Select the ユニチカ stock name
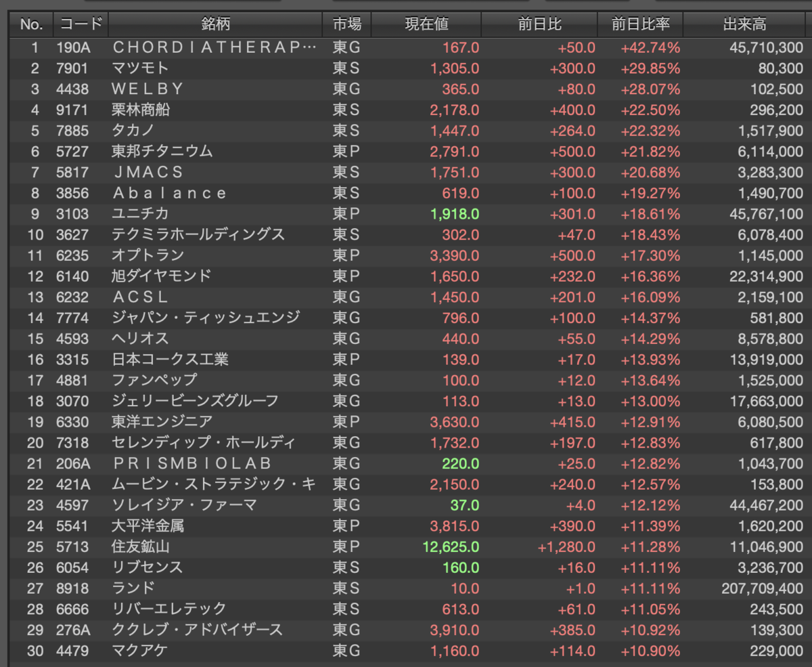The height and width of the screenshot is (667, 812). click(x=140, y=214)
